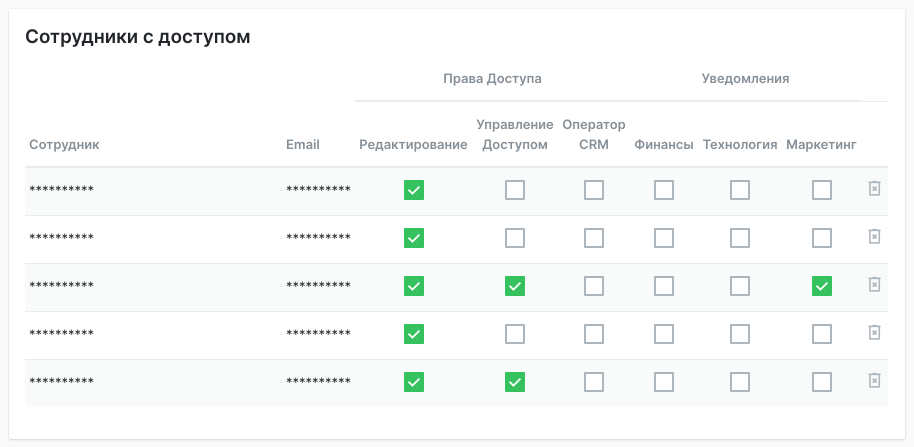Uncheck Редактирование in the fifth employee row
The width and height of the screenshot is (914, 447).
(x=414, y=382)
